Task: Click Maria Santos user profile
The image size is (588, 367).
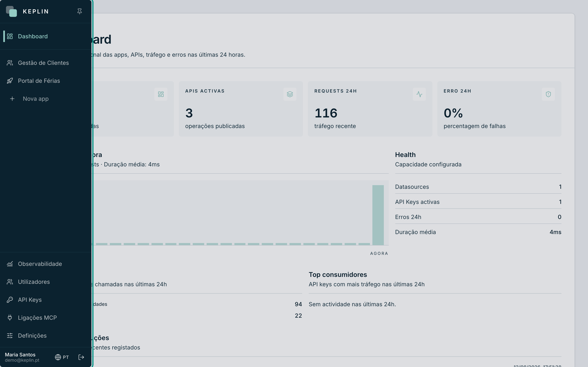Action: pyautogui.click(x=22, y=357)
